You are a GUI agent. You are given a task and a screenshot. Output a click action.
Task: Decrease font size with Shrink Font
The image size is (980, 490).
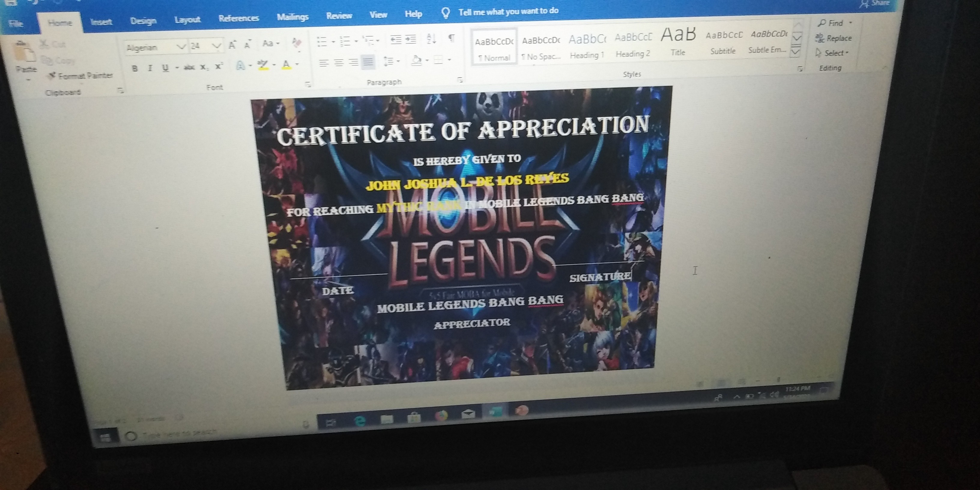248,44
